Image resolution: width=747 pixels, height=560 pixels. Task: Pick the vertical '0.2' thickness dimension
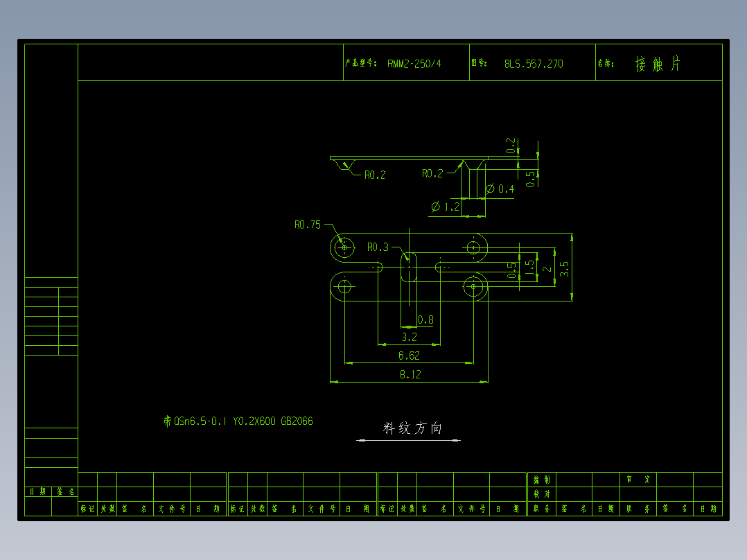point(511,146)
